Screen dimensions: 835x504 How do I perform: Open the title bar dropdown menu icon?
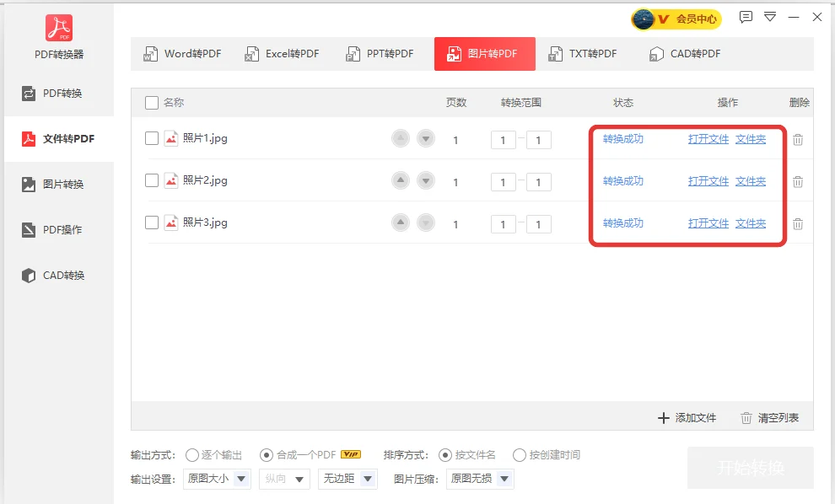pos(770,17)
